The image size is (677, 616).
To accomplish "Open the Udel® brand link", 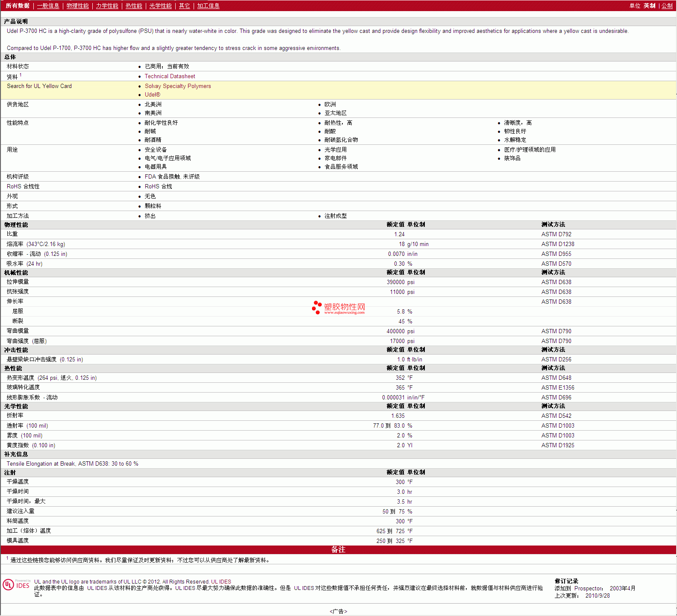I will point(153,94).
